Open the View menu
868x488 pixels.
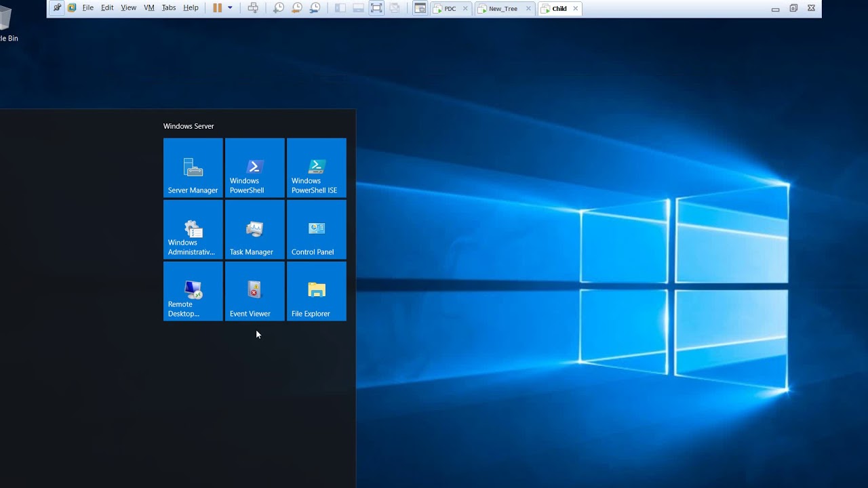[x=128, y=8]
